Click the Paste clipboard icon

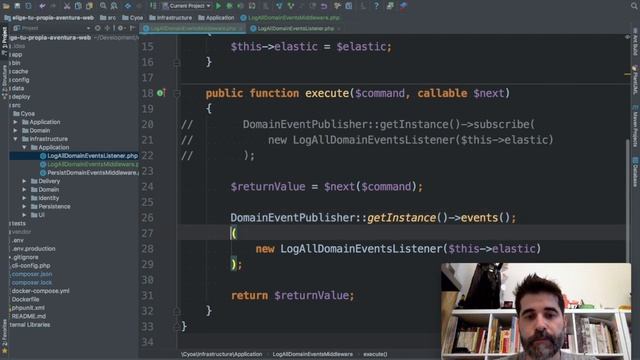tap(89, 6)
